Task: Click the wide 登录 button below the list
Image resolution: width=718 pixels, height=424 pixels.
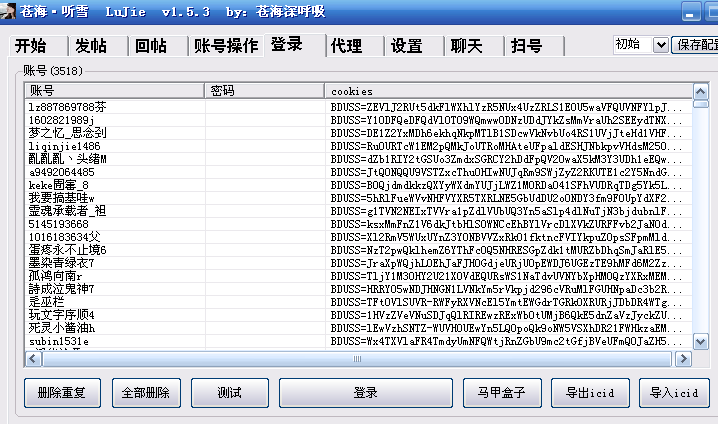Action: click(365, 393)
